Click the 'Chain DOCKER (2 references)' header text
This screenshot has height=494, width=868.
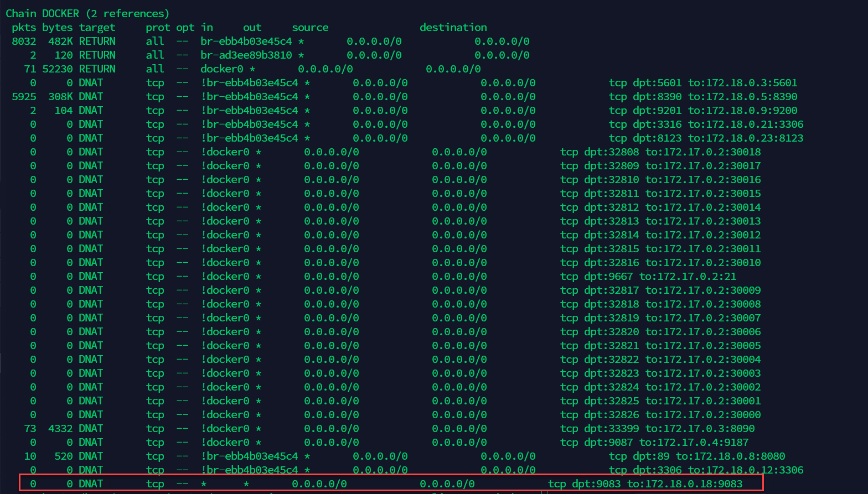click(x=87, y=13)
